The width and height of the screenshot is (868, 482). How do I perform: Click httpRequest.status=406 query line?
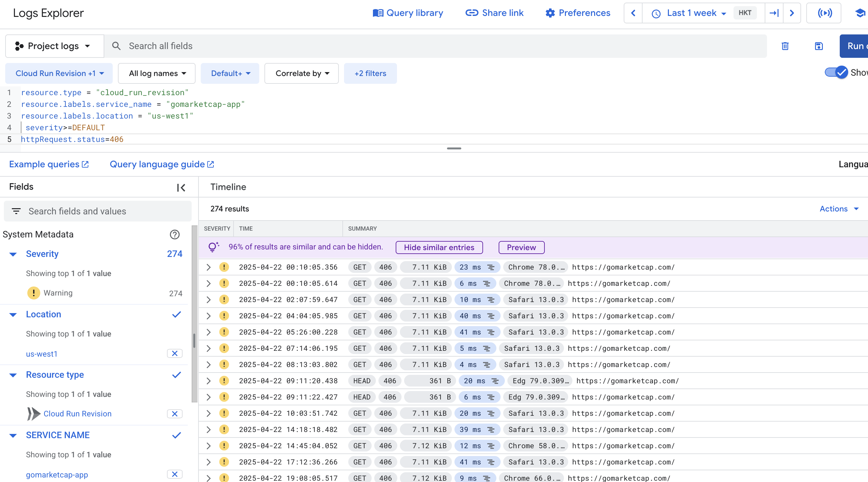72,139
